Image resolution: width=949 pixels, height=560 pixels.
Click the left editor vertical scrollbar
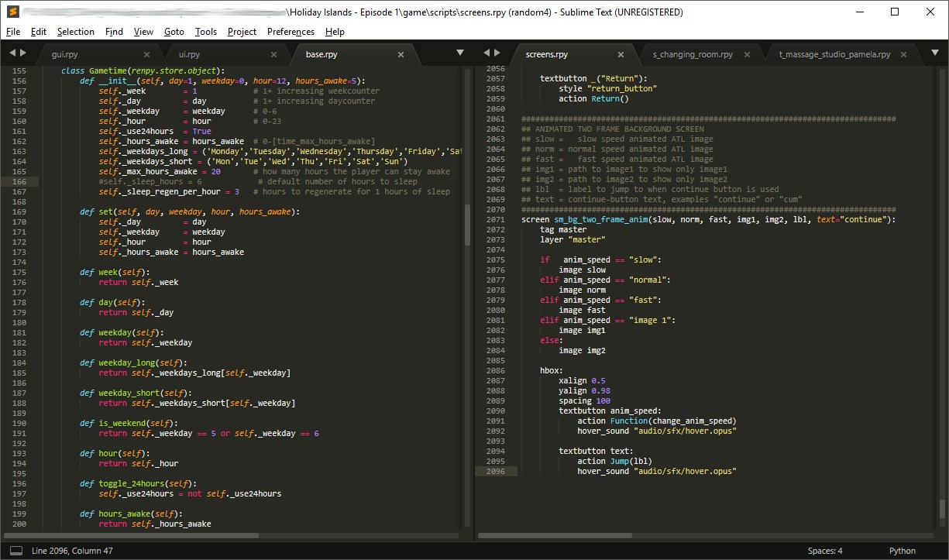467,225
